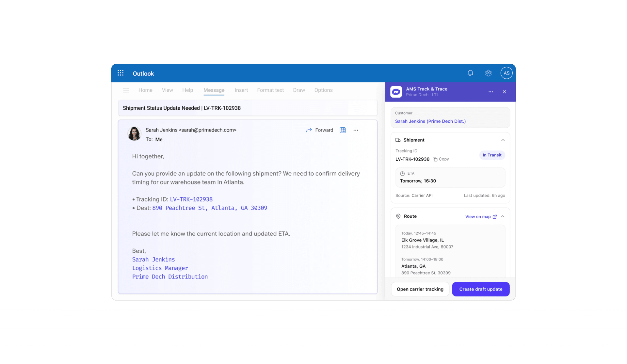Toggle the hamburger navigation menu
This screenshot has height=364, width=627.
126,90
